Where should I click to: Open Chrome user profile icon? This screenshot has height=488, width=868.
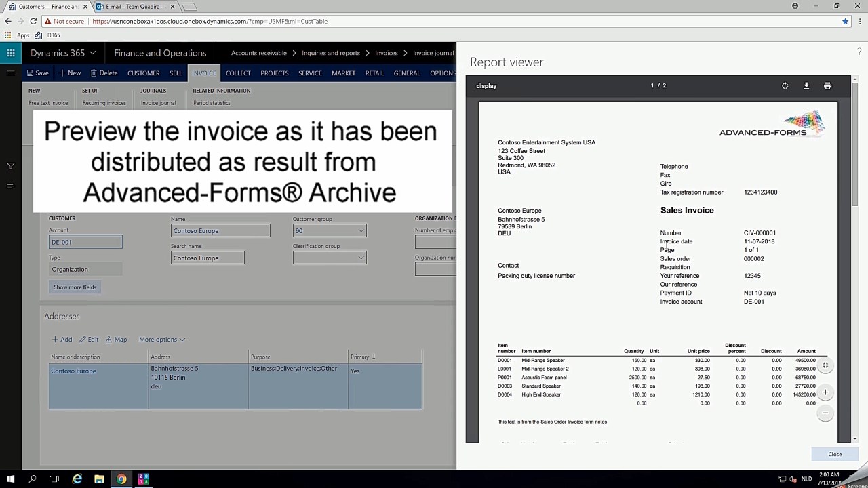click(x=795, y=6)
